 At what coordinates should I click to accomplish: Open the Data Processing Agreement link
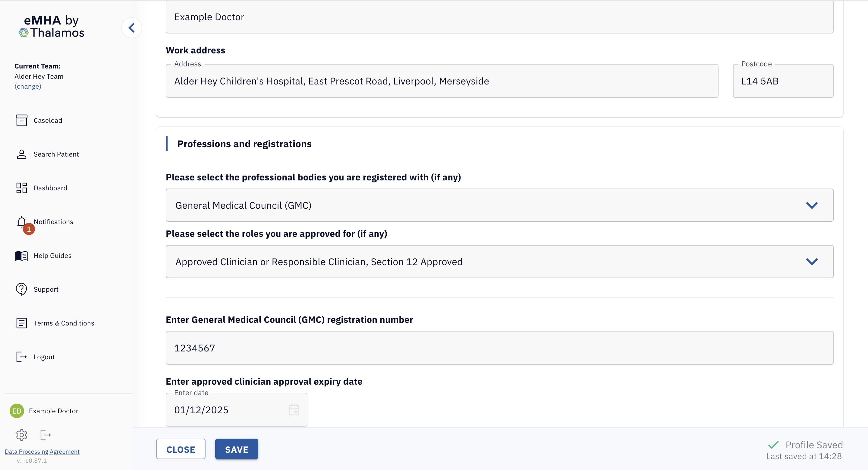pos(42,452)
